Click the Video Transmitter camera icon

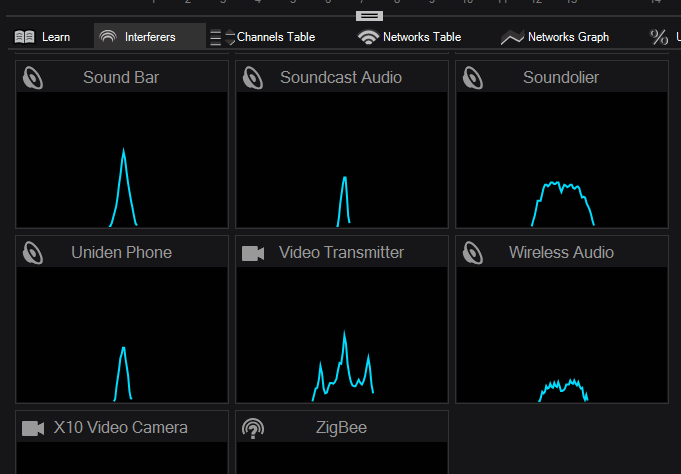pyautogui.click(x=253, y=253)
